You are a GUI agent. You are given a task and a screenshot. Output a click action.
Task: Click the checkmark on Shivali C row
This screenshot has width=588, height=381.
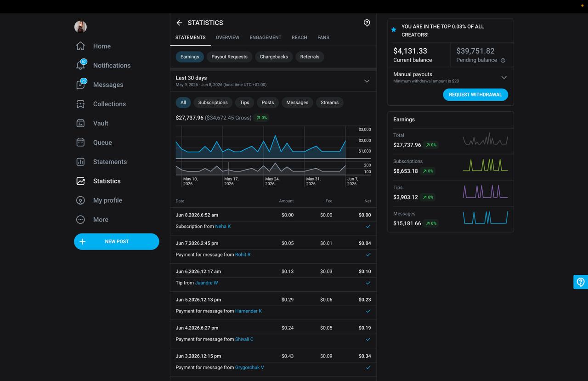[x=368, y=339]
